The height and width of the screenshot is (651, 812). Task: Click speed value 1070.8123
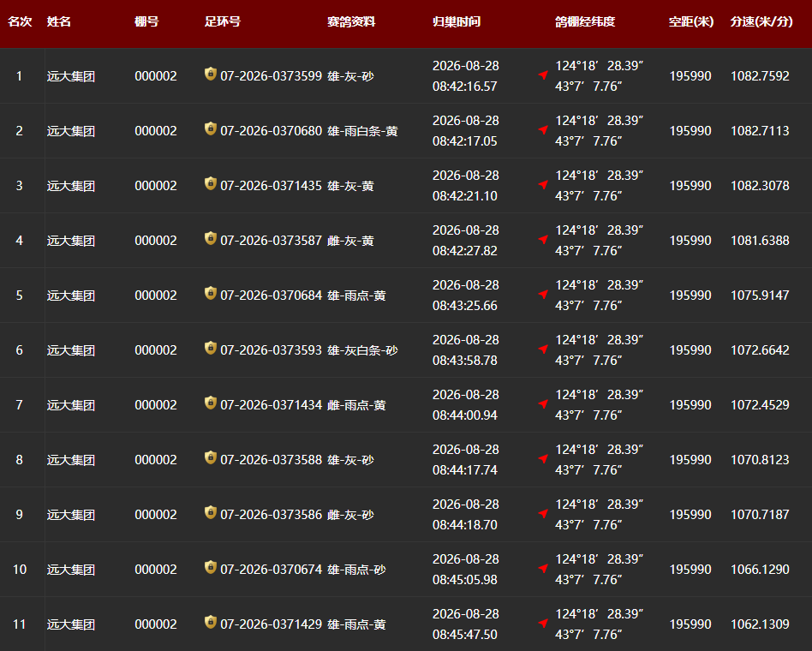760,461
